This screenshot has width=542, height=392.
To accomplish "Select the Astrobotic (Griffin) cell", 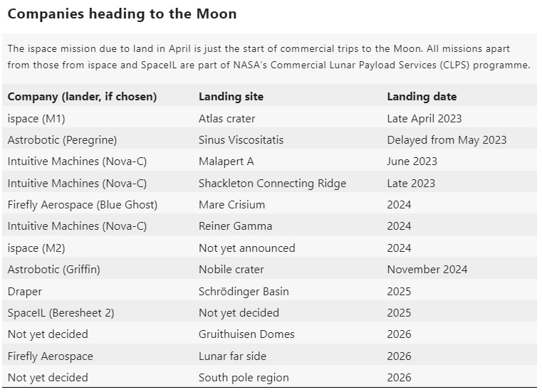I will 53,270.
